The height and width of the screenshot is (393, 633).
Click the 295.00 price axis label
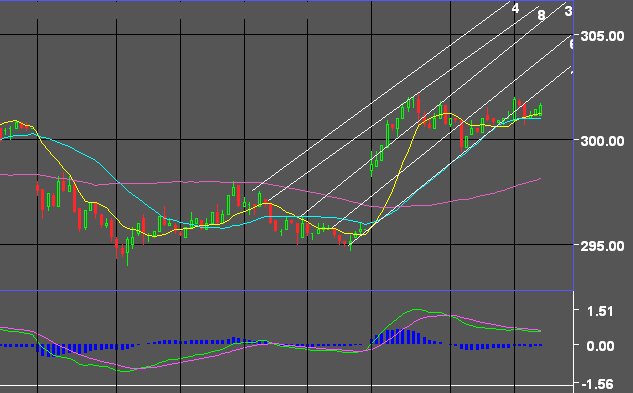click(602, 246)
